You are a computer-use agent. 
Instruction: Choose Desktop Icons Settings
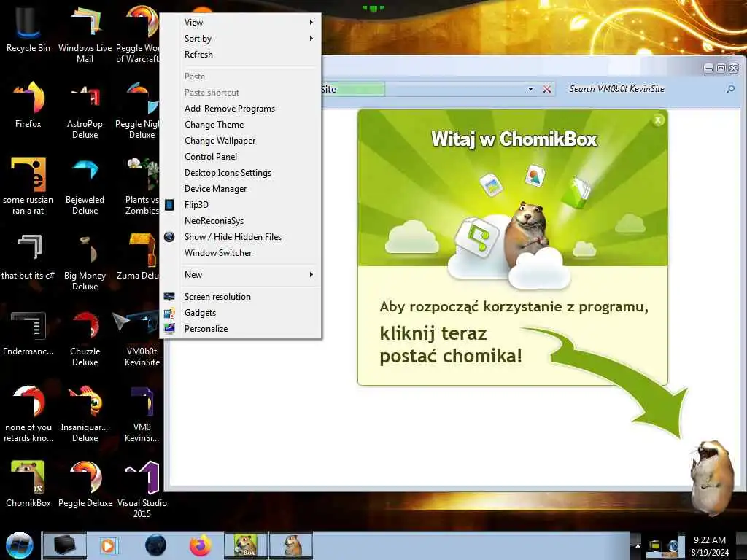(241, 173)
